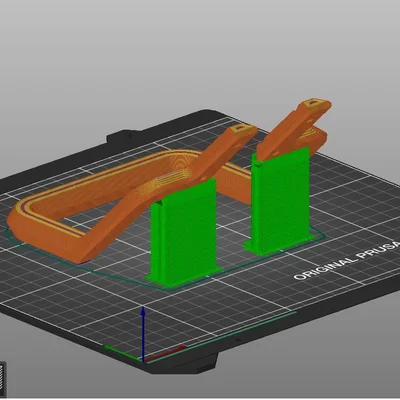Click the rear green support tower

(280, 200)
